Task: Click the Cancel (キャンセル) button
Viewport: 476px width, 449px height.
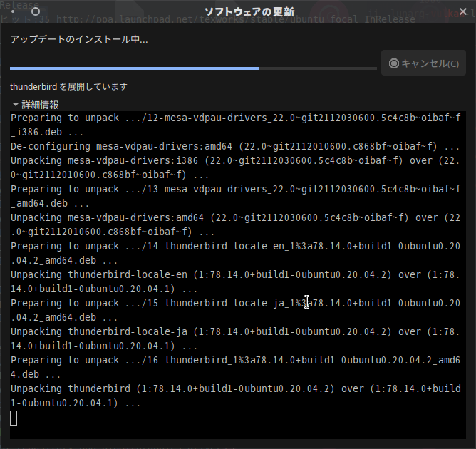Action: click(423, 63)
